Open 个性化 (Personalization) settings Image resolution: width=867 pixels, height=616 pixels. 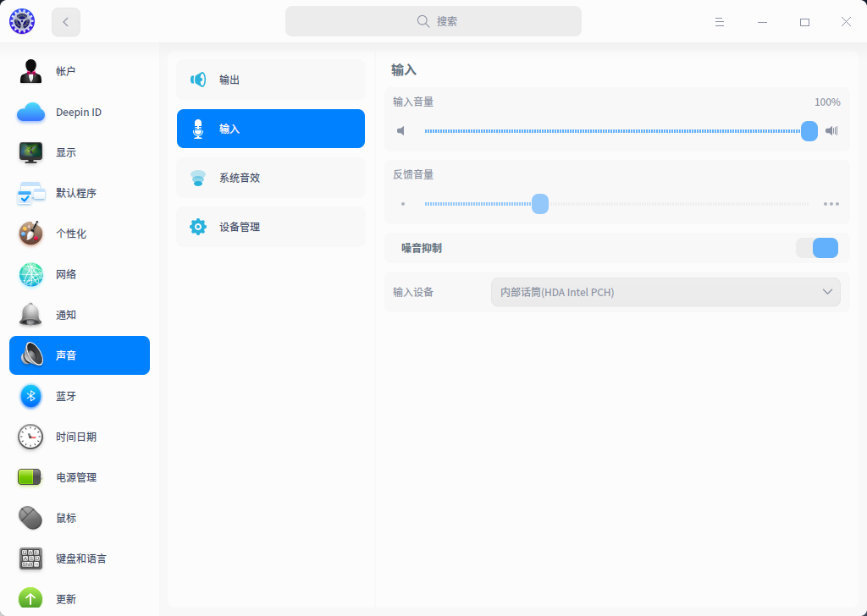31,234
